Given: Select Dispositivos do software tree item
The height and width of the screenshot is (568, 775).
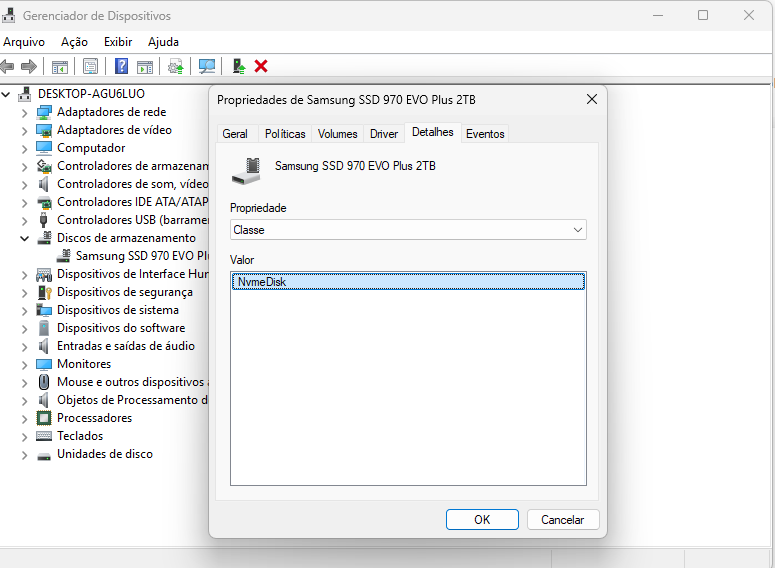Looking at the screenshot, I should pyautogui.click(x=121, y=328).
